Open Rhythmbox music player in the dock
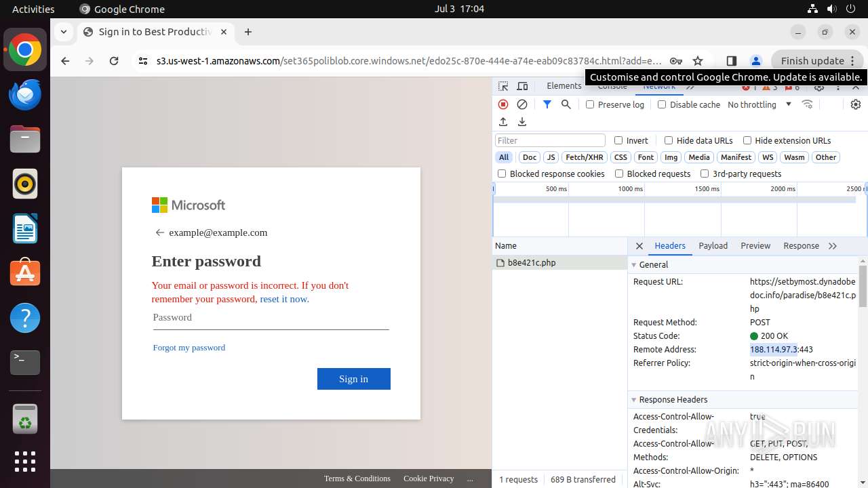 25,184
